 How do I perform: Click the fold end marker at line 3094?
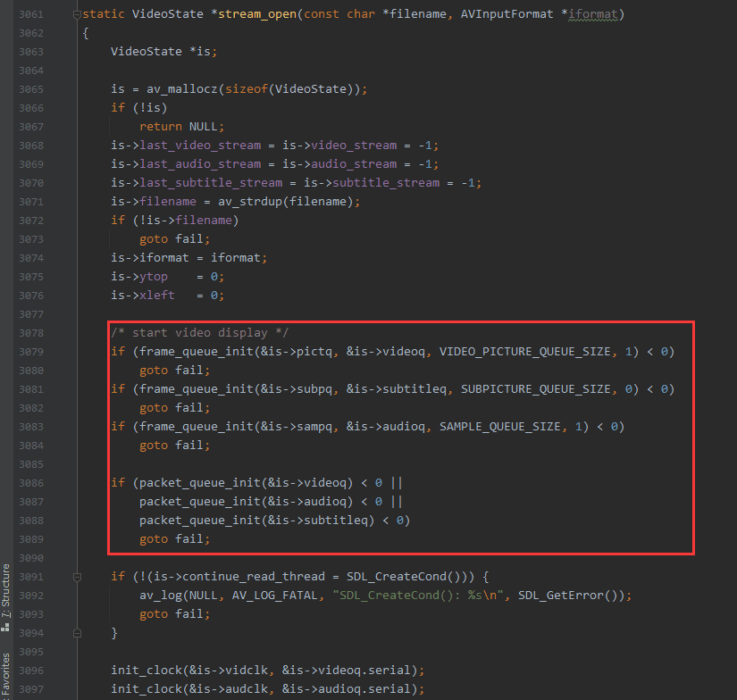(78, 633)
